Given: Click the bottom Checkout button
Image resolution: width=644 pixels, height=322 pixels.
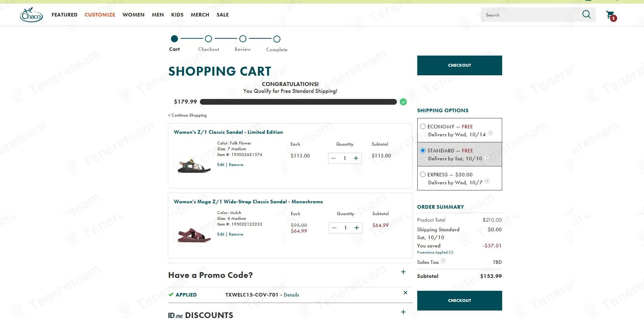Looking at the screenshot, I should (460, 300).
